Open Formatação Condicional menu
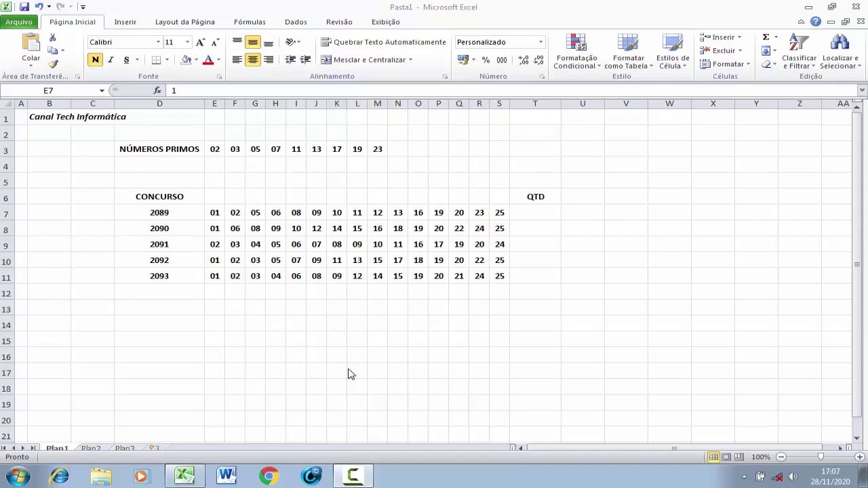The width and height of the screenshot is (868, 488). pyautogui.click(x=576, y=52)
